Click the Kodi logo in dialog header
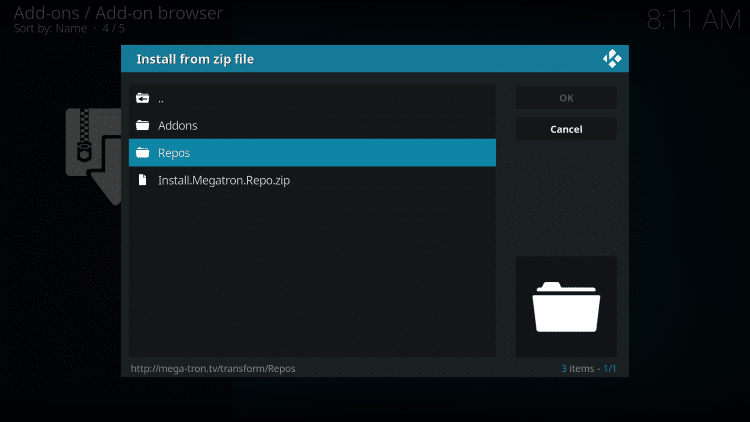750x422 pixels. pyautogui.click(x=612, y=59)
